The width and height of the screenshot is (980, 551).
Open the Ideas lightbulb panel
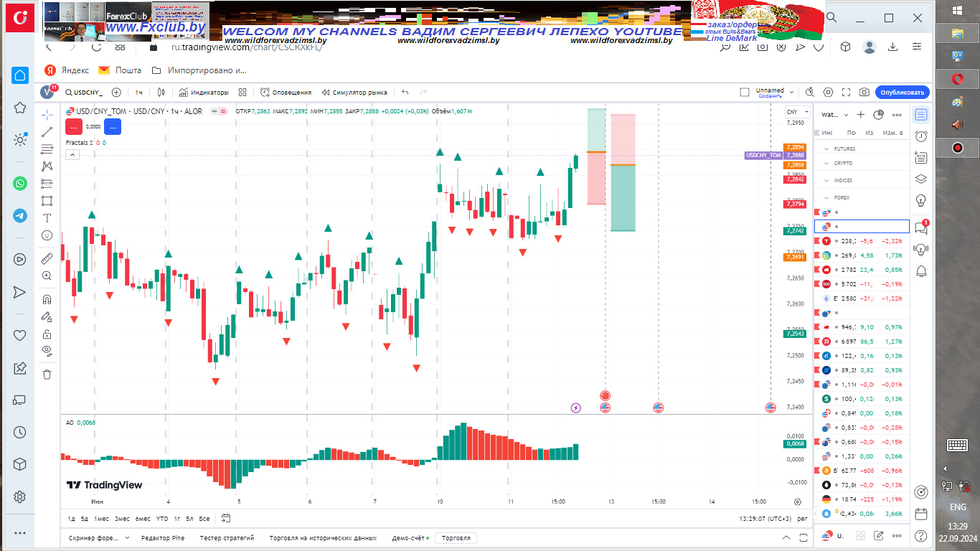coord(921,200)
